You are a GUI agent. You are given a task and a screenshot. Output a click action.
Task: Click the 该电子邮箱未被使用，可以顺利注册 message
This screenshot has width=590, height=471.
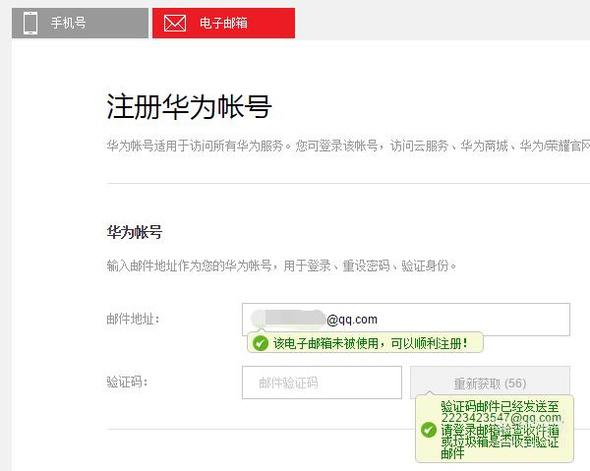[x=371, y=343]
